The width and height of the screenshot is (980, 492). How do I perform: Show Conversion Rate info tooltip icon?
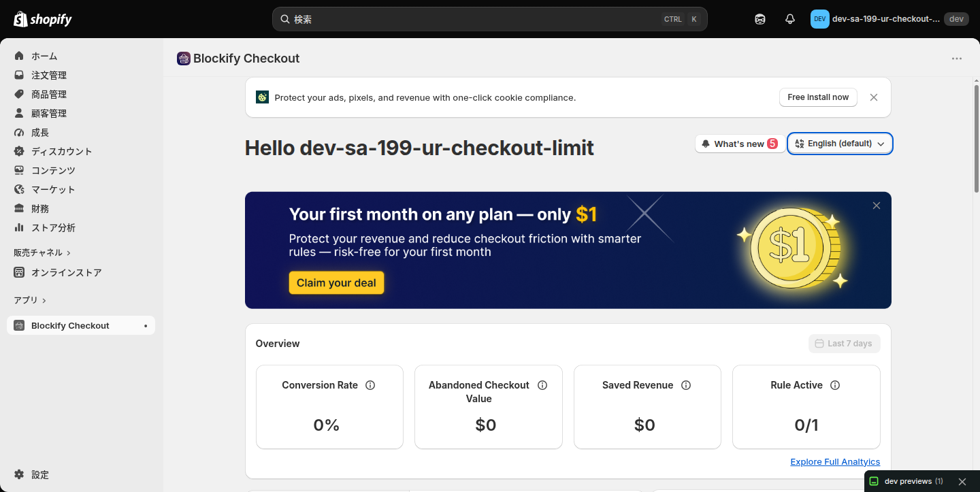coord(370,385)
